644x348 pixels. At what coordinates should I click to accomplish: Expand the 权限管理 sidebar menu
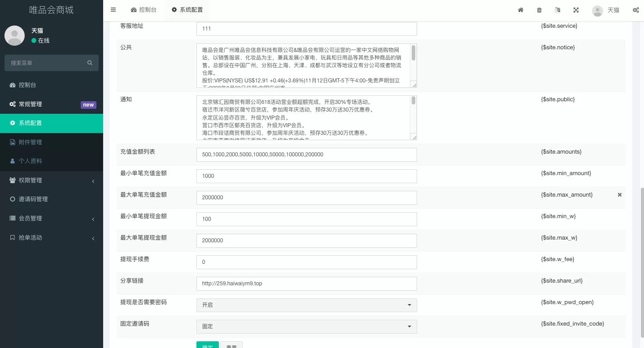pos(52,180)
